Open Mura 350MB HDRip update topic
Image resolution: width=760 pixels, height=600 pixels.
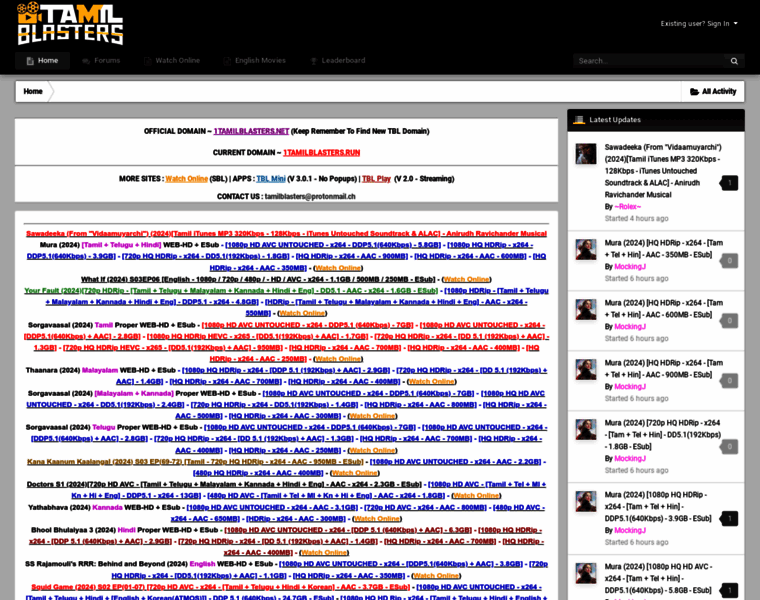(664, 249)
